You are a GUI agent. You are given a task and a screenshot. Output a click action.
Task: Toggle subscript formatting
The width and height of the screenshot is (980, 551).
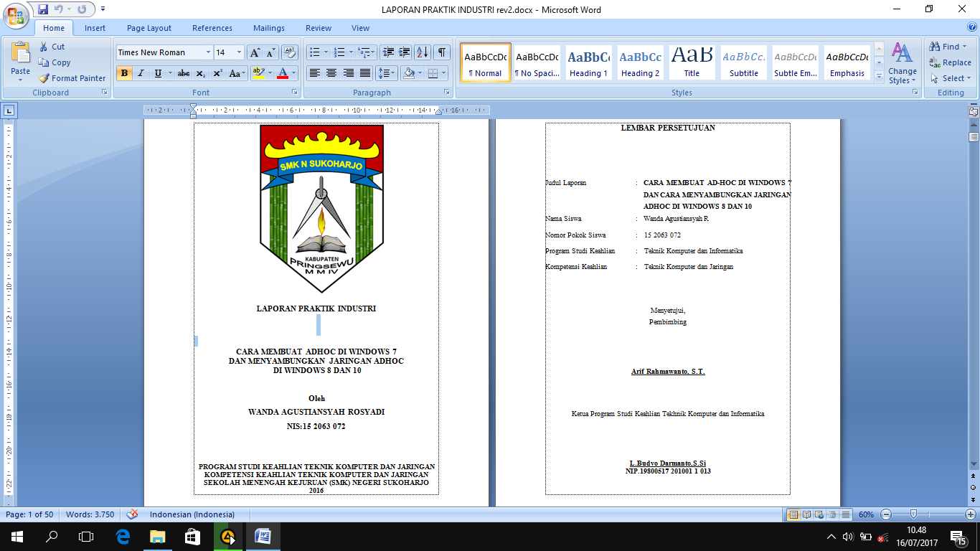[x=201, y=73]
